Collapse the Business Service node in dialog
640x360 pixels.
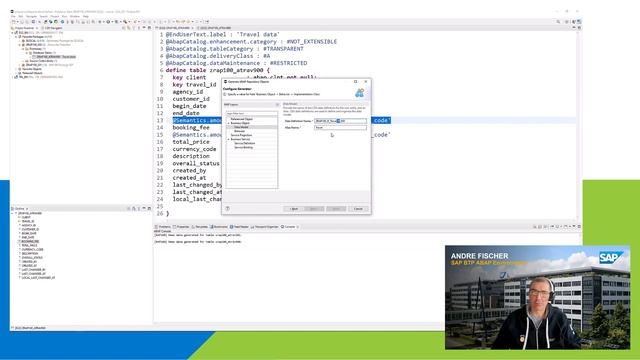point(229,139)
